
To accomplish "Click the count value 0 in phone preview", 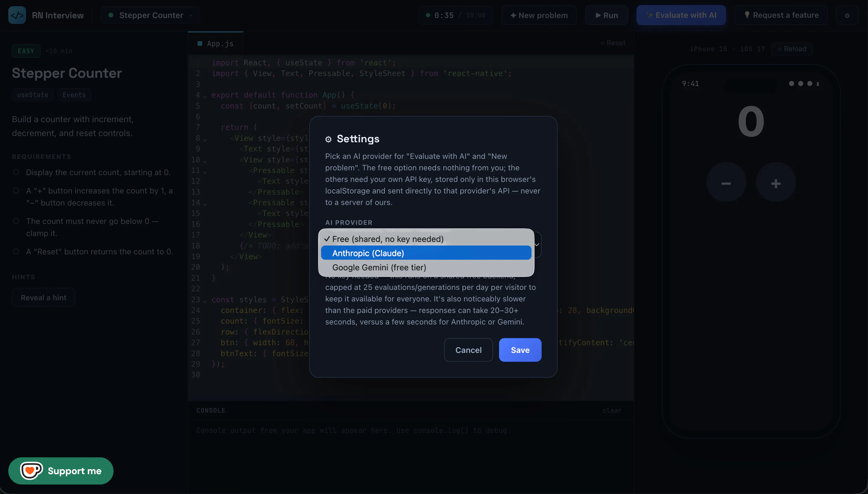I will (751, 121).
